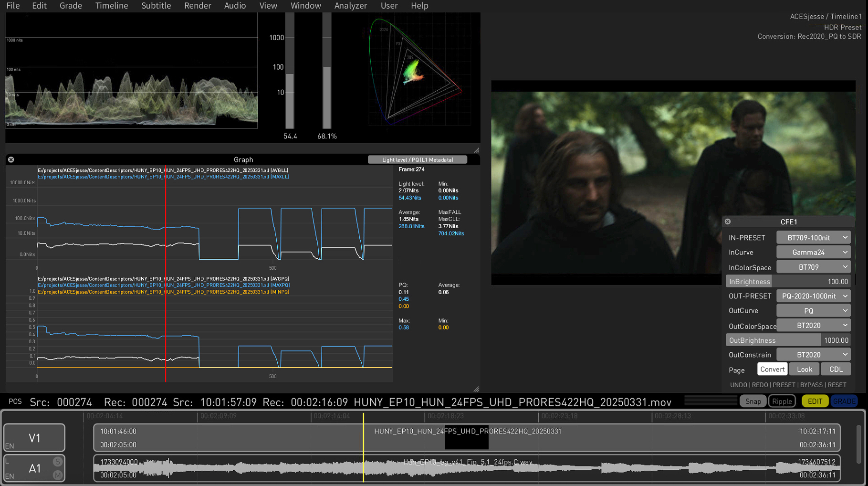Open the Analyzer menu
The height and width of the screenshot is (486, 868).
pos(350,6)
